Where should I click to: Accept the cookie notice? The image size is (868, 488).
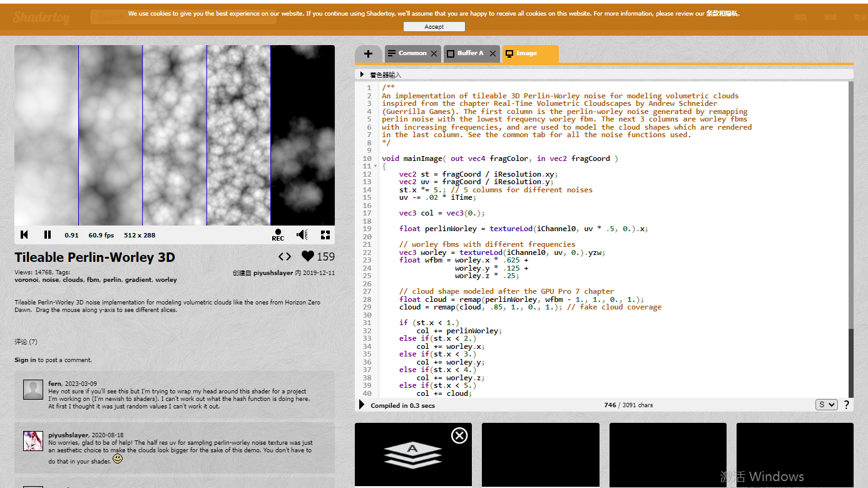click(x=434, y=27)
